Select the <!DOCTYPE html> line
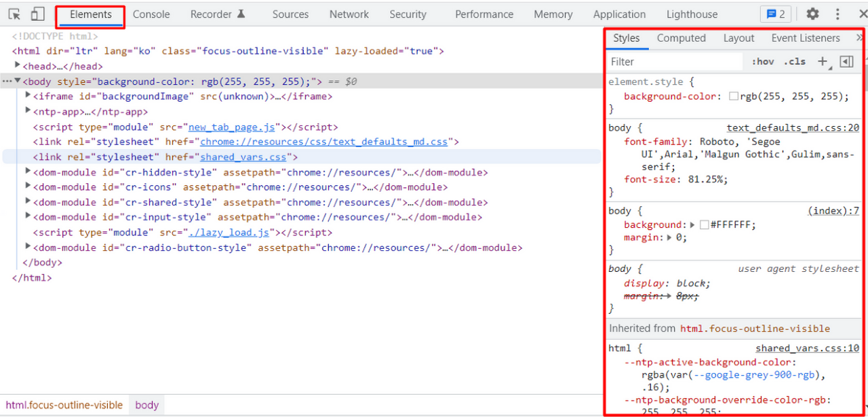Image resolution: width=868 pixels, height=417 pixels. tap(55, 36)
